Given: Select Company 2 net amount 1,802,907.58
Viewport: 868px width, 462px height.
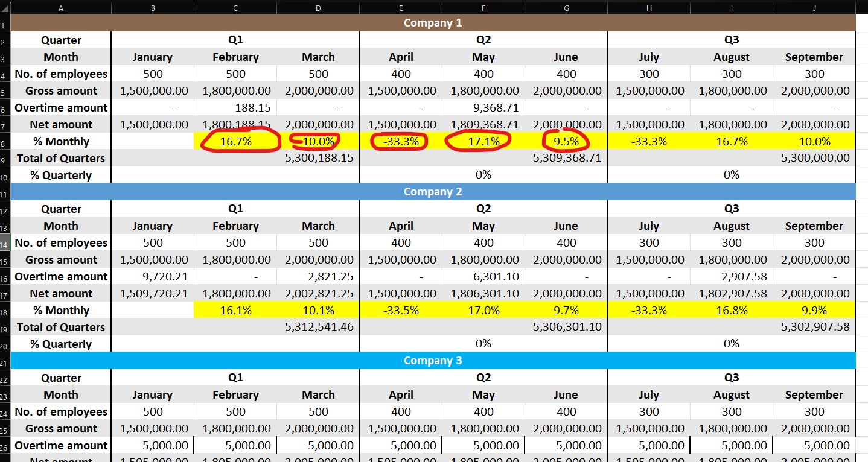Looking at the screenshot, I should 732,294.
